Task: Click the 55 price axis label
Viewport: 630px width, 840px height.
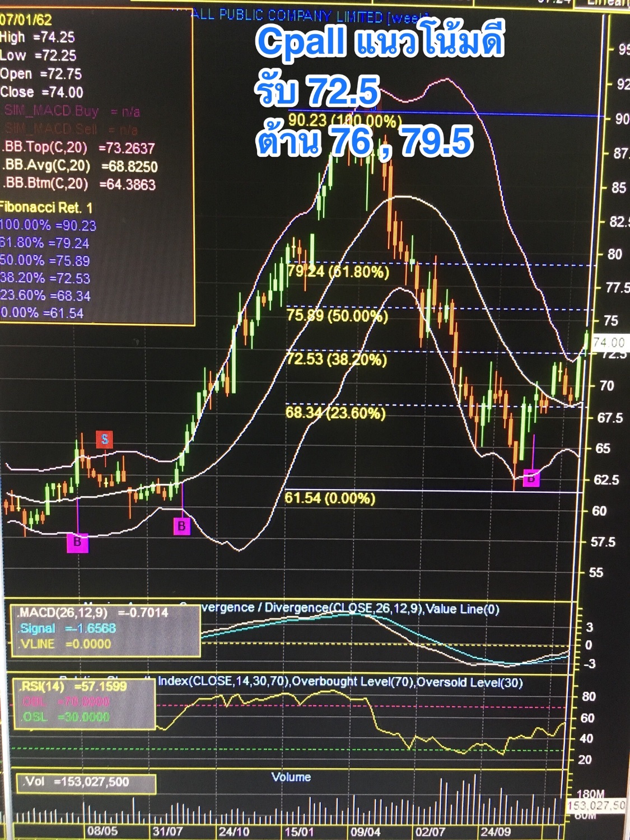Action: click(596, 572)
